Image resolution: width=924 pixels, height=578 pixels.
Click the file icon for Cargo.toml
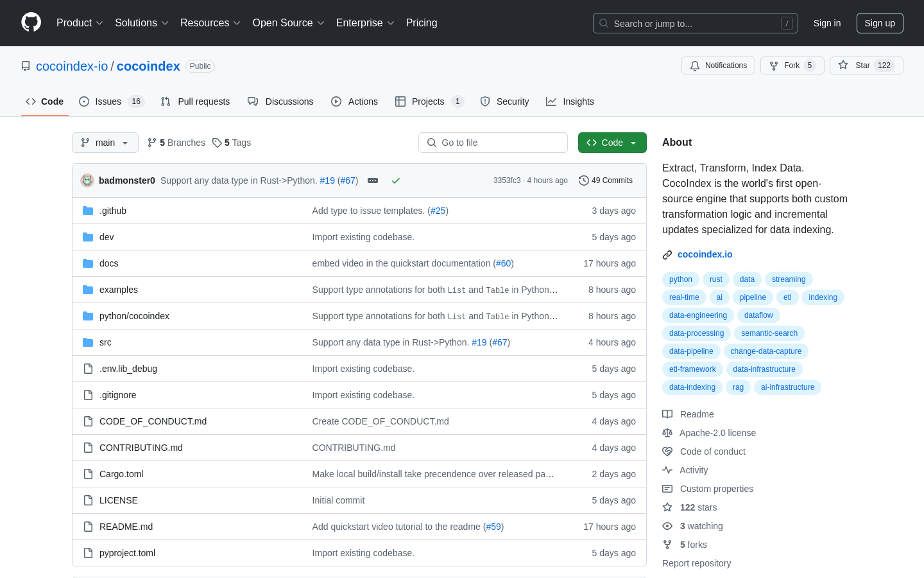click(x=88, y=474)
